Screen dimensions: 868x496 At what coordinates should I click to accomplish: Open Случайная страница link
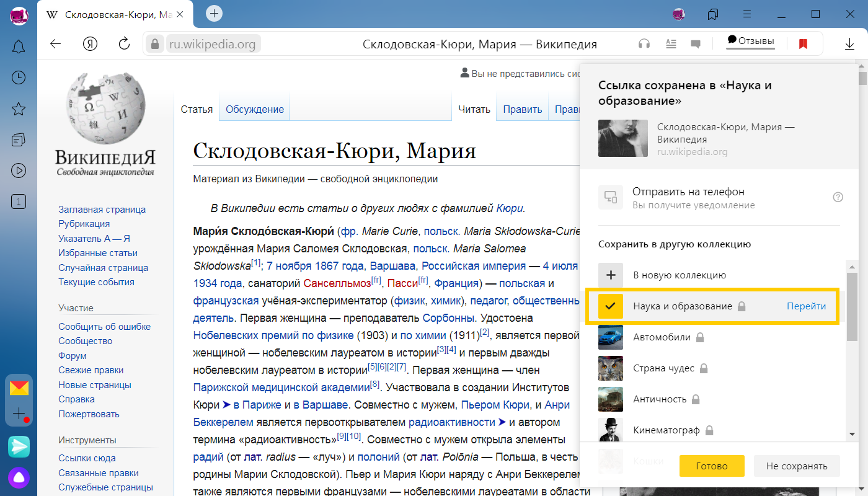click(x=104, y=268)
